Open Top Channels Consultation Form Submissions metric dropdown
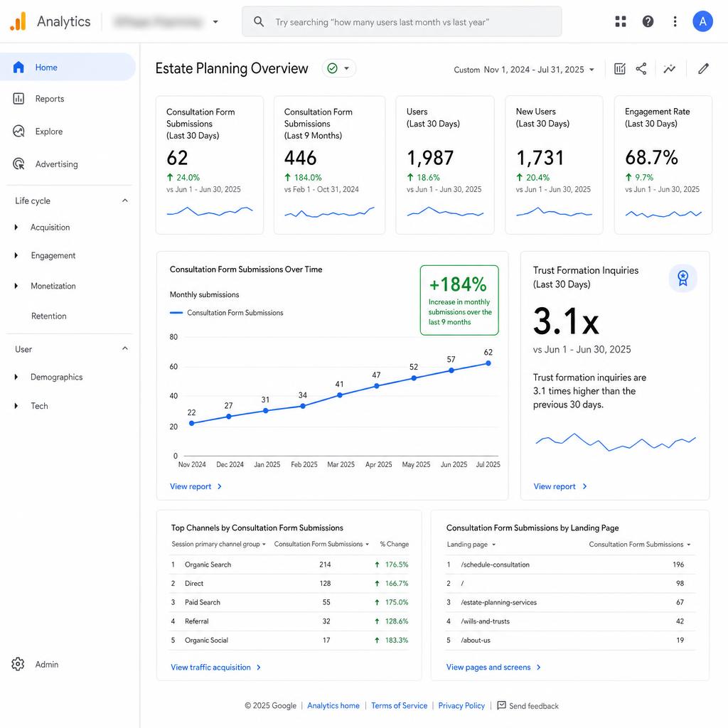Image resolution: width=728 pixels, height=728 pixels. [321, 544]
